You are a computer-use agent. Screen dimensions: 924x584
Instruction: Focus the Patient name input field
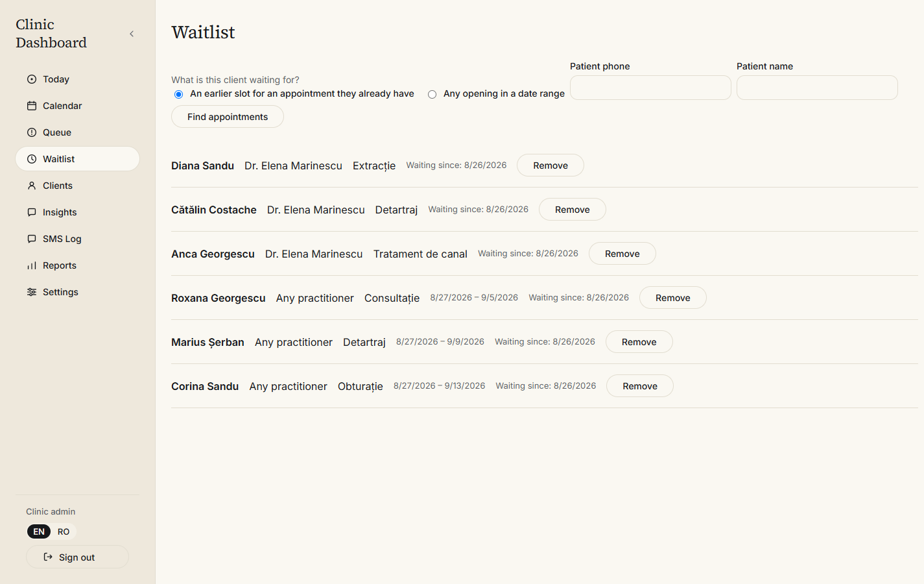(817, 88)
